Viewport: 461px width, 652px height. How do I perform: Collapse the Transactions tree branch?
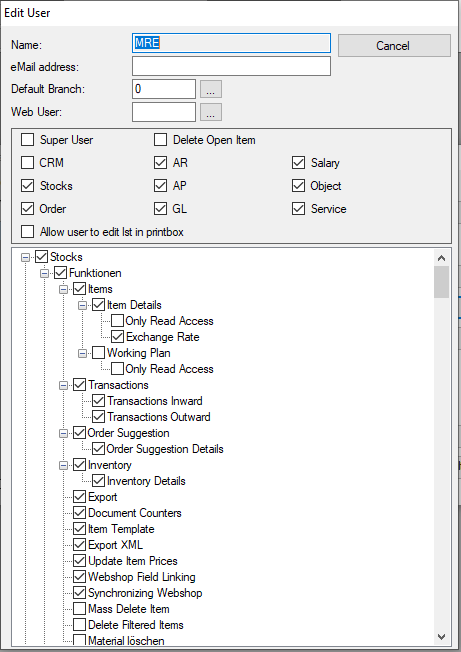tap(63, 385)
